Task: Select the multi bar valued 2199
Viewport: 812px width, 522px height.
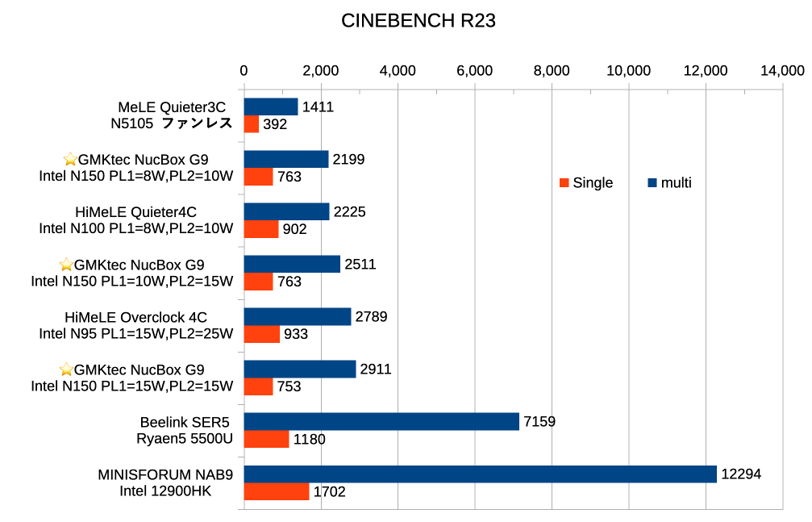Action: coord(286,159)
